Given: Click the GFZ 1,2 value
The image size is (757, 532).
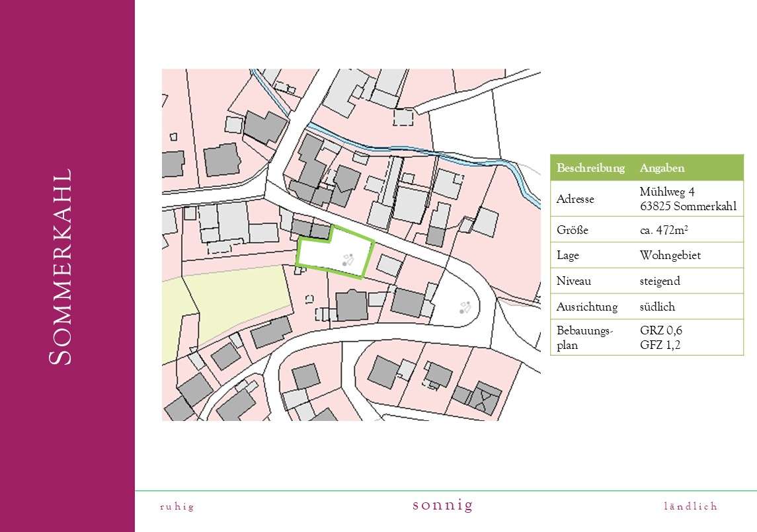Looking at the screenshot, I should (x=660, y=345).
